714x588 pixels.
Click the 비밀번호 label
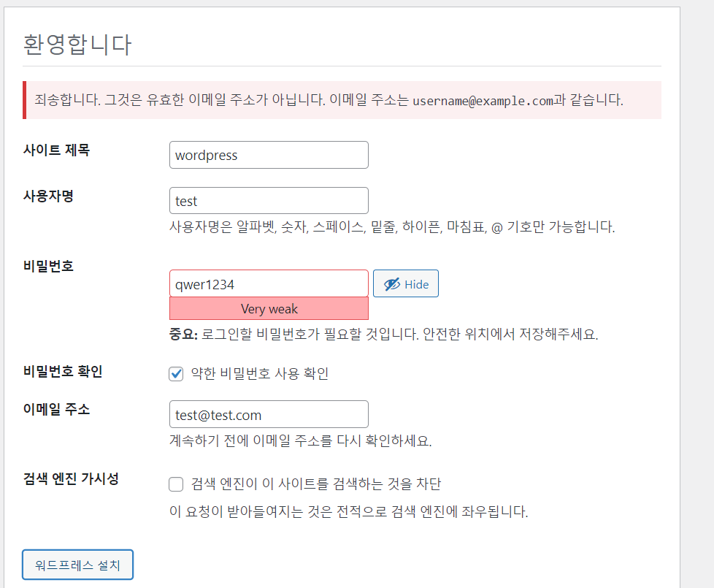pyautogui.click(x=49, y=266)
